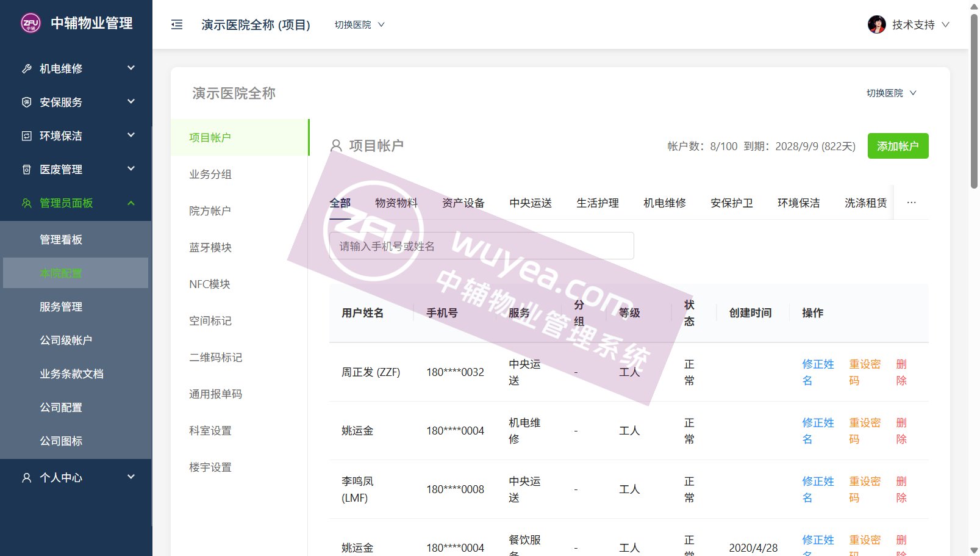Click the people icon beside 管理员面板
The height and width of the screenshot is (556, 980).
[26, 203]
